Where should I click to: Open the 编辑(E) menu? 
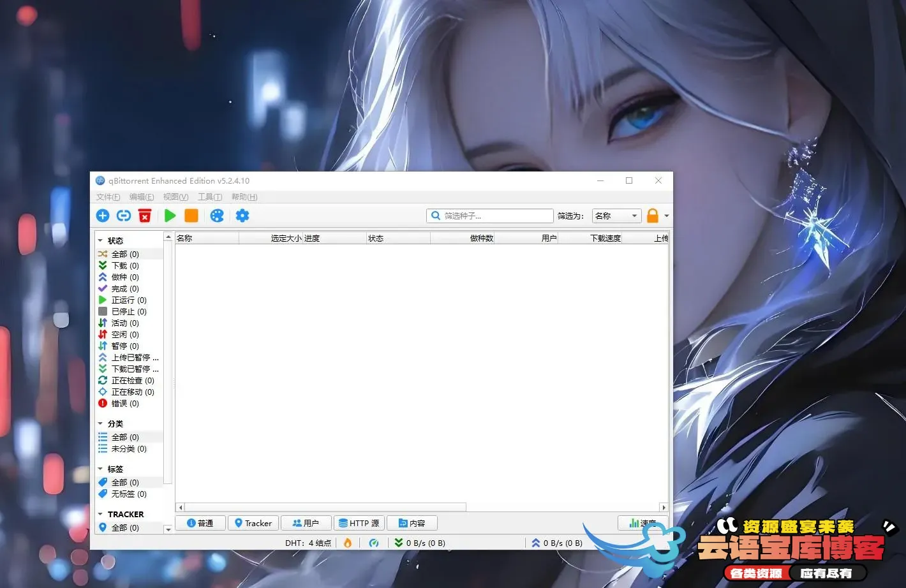(x=142, y=197)
